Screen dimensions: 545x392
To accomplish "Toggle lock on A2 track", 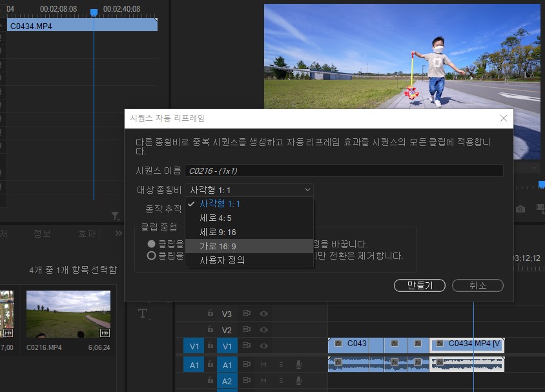I will click(x=211, y=380).
